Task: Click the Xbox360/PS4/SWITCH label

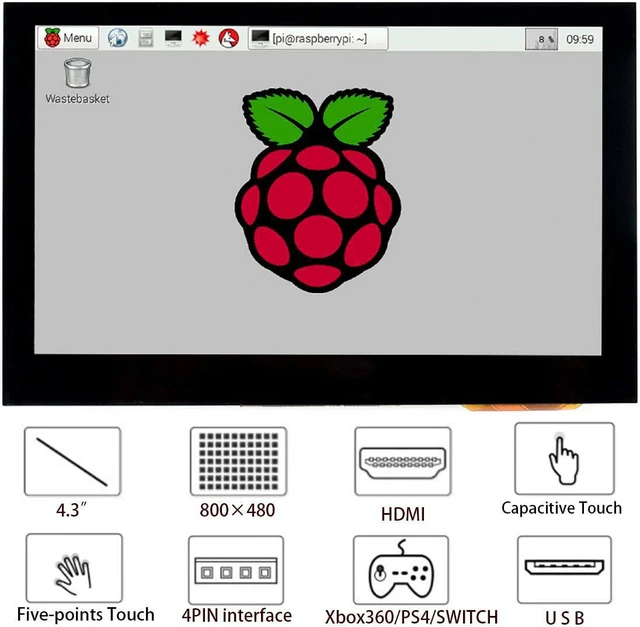Action: pos(411,617)
